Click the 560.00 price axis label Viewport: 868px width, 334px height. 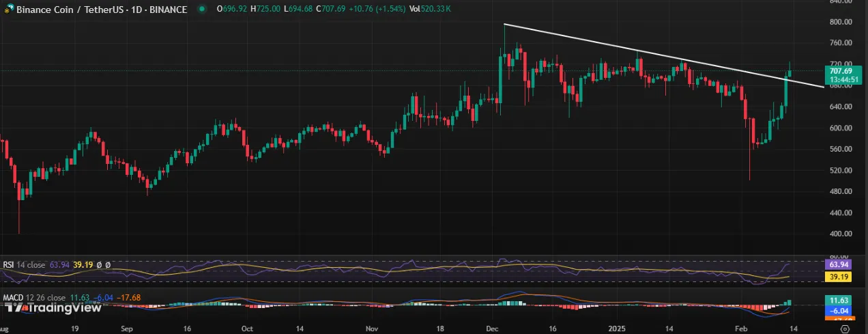[x=840, y=149]
